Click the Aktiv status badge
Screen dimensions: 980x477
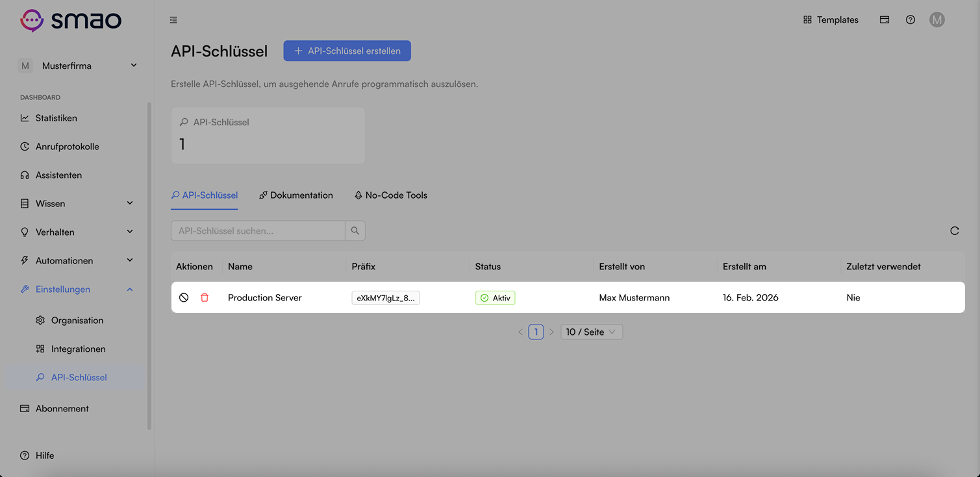[496, 298]
